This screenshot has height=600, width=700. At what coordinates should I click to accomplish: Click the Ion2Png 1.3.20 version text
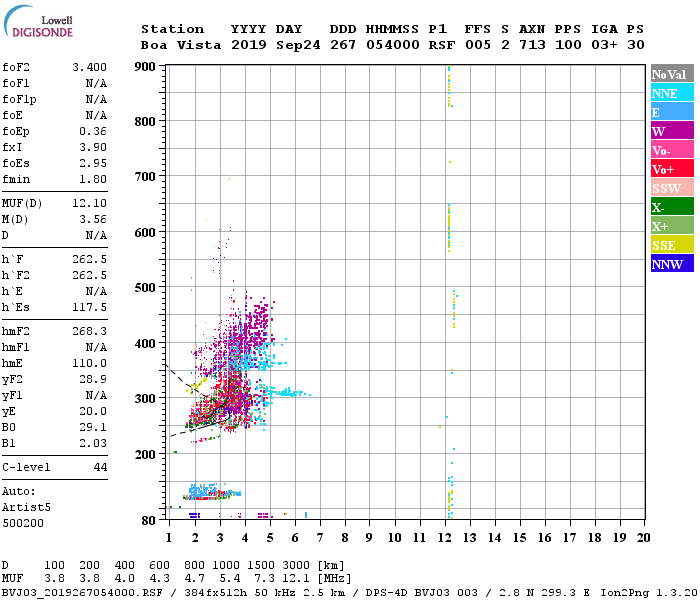649,593
